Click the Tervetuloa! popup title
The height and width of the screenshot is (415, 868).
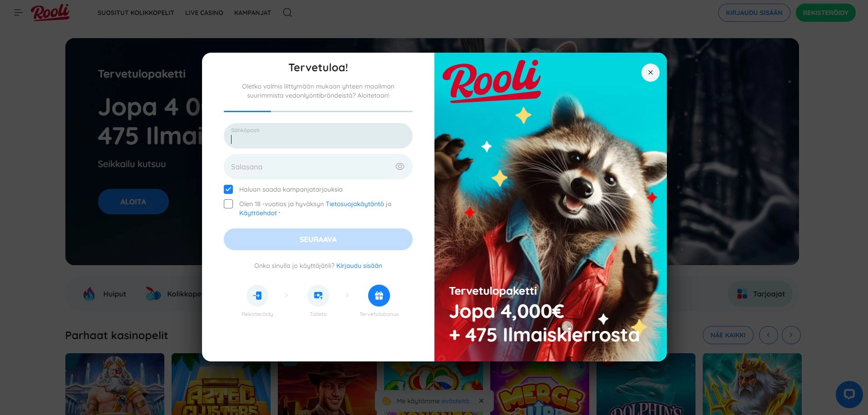pos(318,68)
